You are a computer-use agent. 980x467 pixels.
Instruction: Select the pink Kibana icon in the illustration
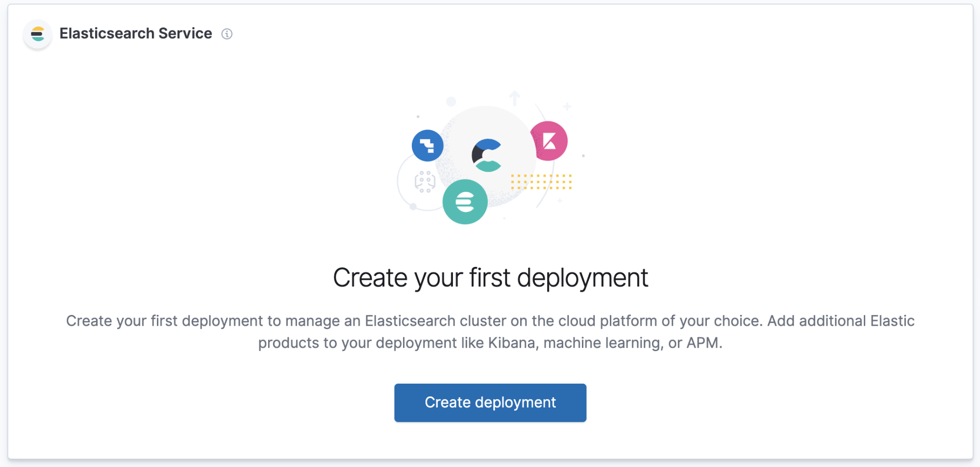[x=550, y=140]
